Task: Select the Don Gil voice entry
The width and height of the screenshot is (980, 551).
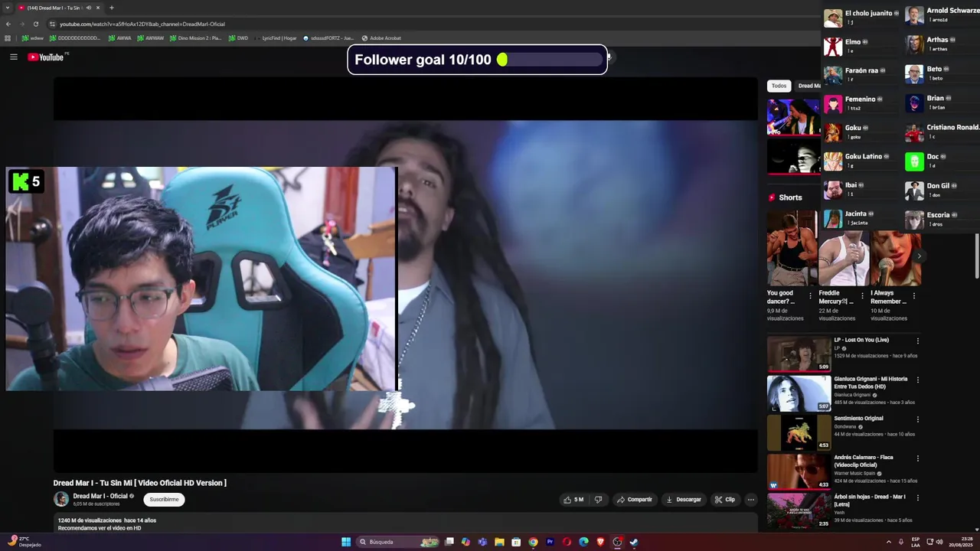Action: coord(940,190)
